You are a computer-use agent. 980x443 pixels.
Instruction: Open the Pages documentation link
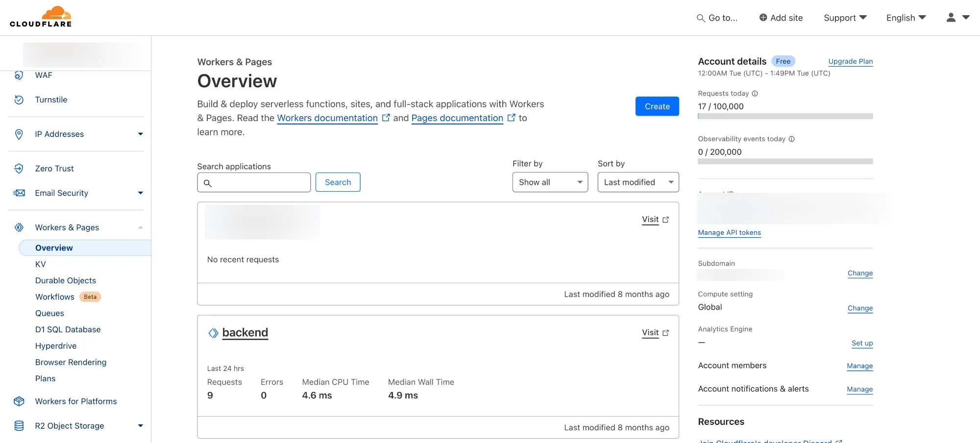[457, 118]
